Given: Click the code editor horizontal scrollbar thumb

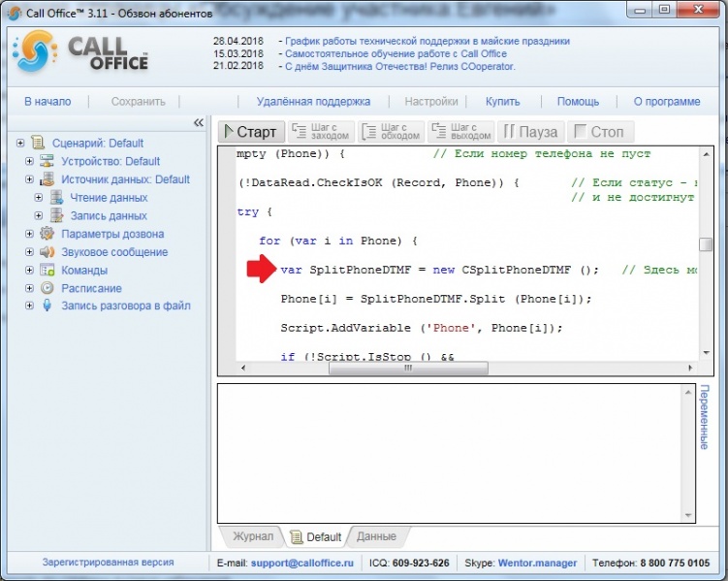Looking at the screenshot, I should (x=408, y=369).
